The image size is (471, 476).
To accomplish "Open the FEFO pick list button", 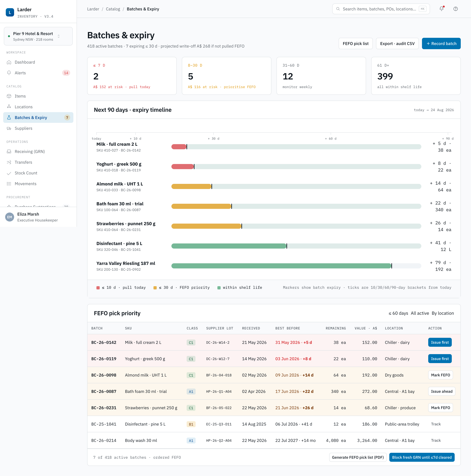I will tap(355, 44).
